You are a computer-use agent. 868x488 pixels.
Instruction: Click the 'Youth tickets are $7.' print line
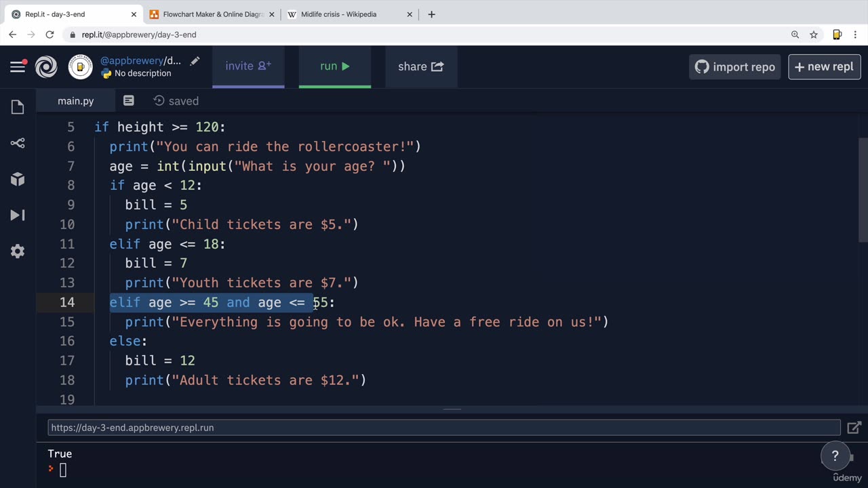(x=241, y=283)
